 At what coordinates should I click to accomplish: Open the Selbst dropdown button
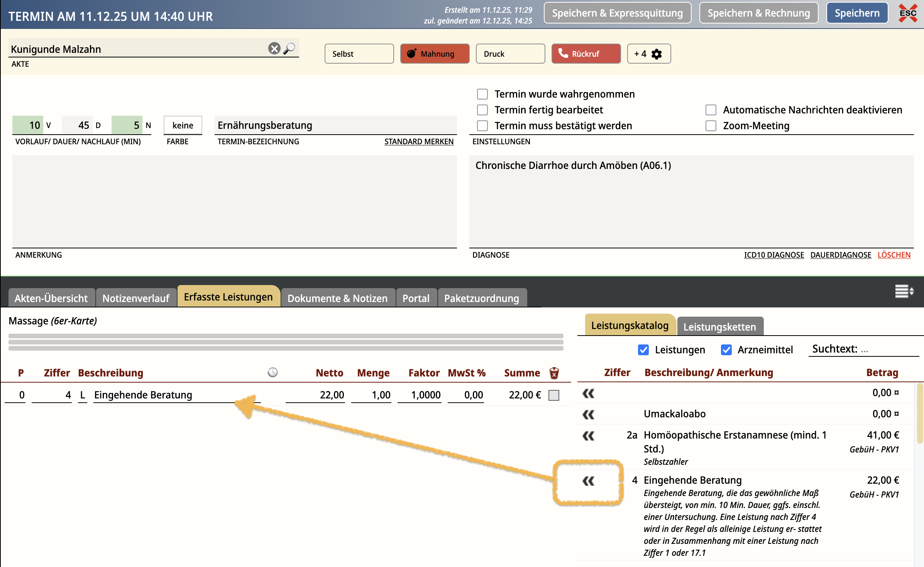(x=359, y=54)
